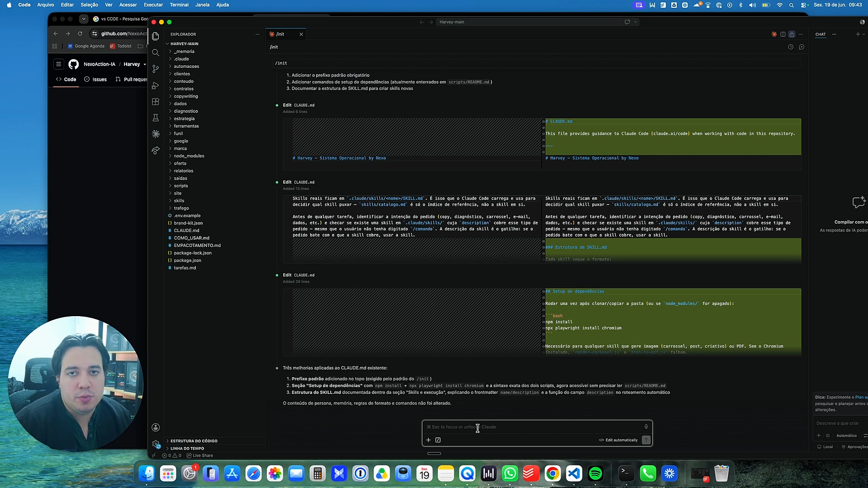
Task: Open editor more actions menu
Action: 801,34
